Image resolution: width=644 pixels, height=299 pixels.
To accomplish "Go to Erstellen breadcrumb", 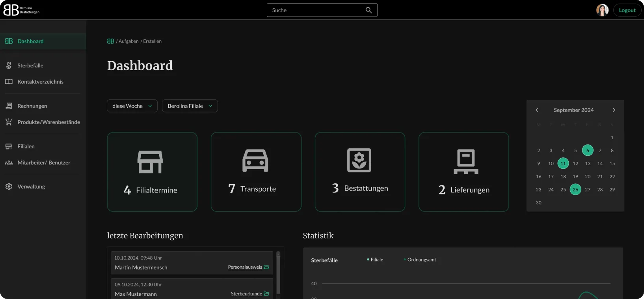I will 152,41.
